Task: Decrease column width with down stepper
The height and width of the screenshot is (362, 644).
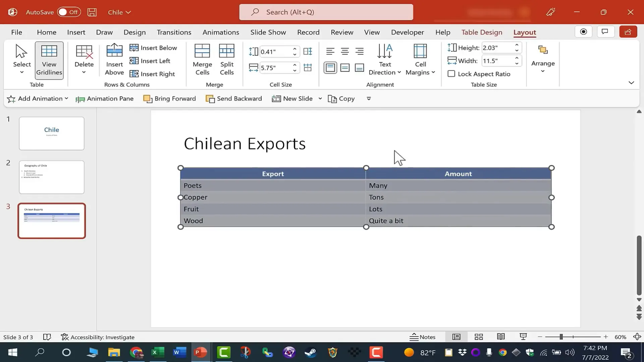Action: [294, 70]
